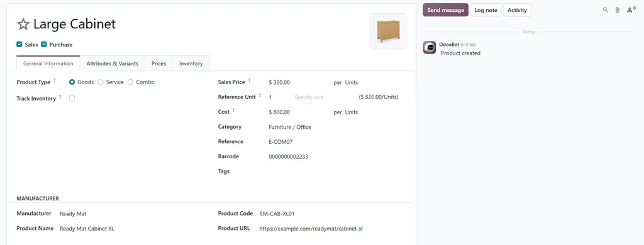Show followers via the person icon
Screen dimensions: 644x245
click(631, 10)
